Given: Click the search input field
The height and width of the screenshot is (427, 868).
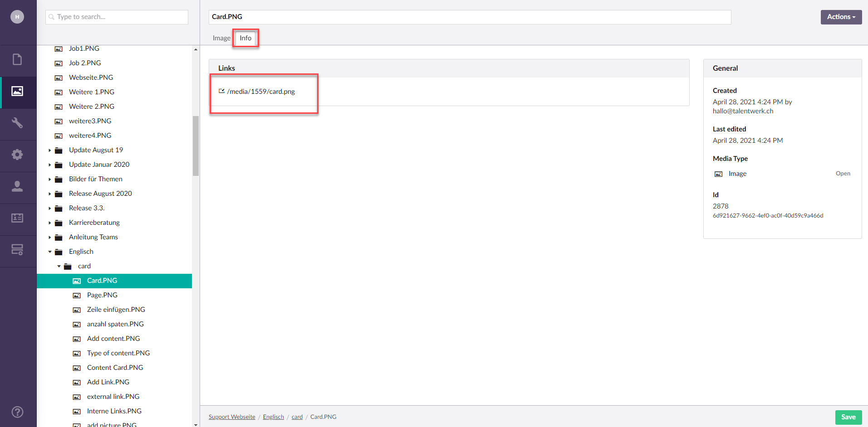Looking at the screenshot, I should click(117, 17).
